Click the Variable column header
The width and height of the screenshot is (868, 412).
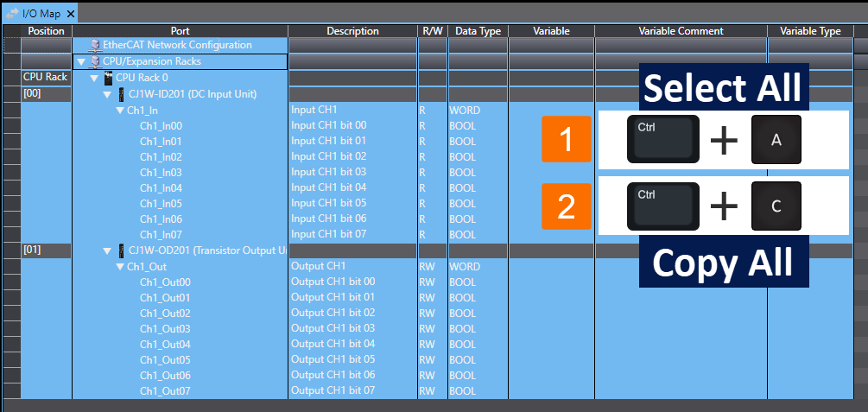coord(551,31)
